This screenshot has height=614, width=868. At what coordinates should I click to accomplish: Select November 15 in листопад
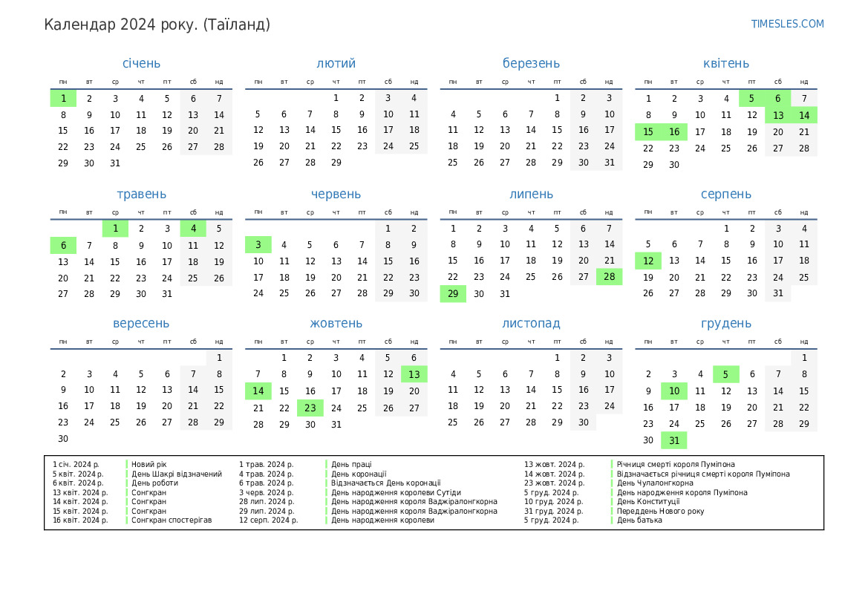click(x=557, y=390)
